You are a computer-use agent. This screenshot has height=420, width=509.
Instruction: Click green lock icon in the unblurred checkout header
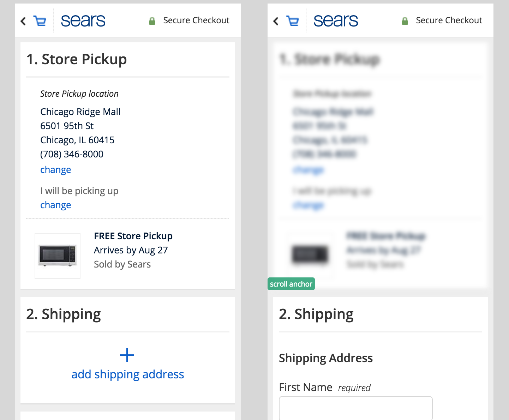(x=152, y=21)
